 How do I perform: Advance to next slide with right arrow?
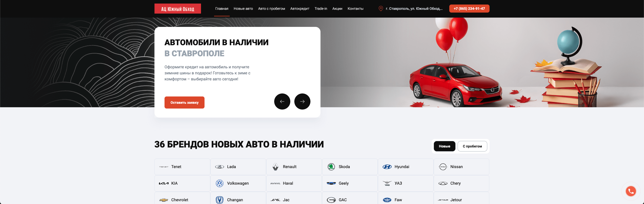coord(302,101)
